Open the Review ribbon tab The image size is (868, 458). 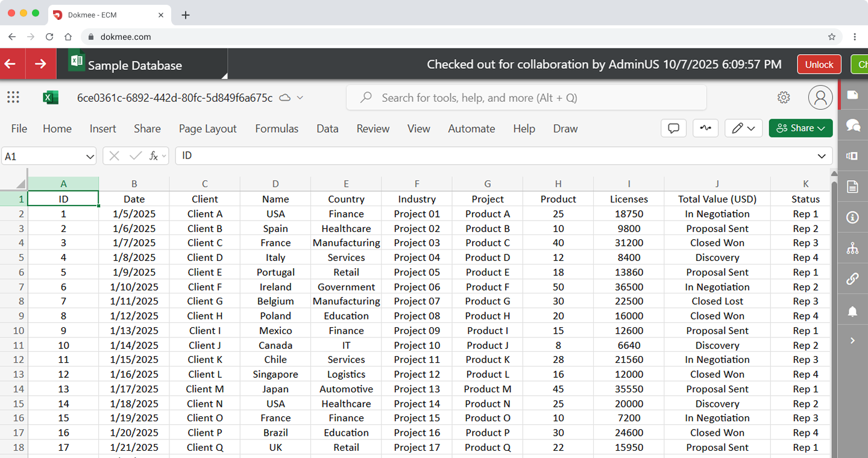(373, 128)
